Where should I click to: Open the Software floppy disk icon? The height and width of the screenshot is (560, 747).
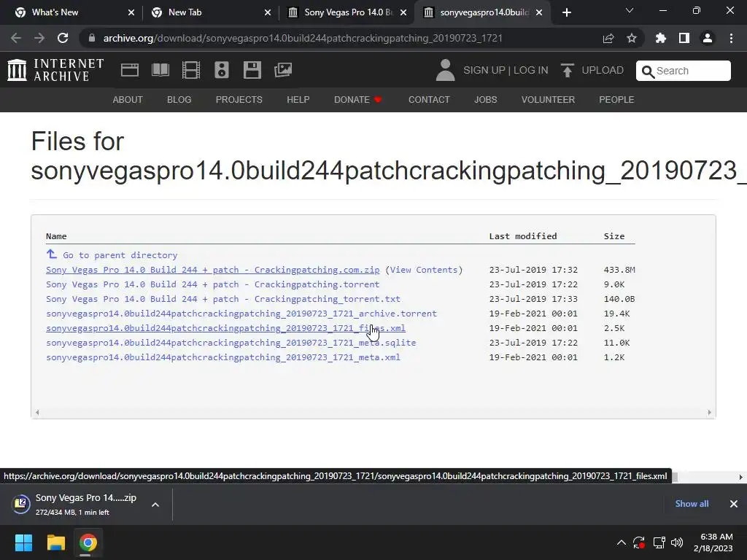point(252,70)
